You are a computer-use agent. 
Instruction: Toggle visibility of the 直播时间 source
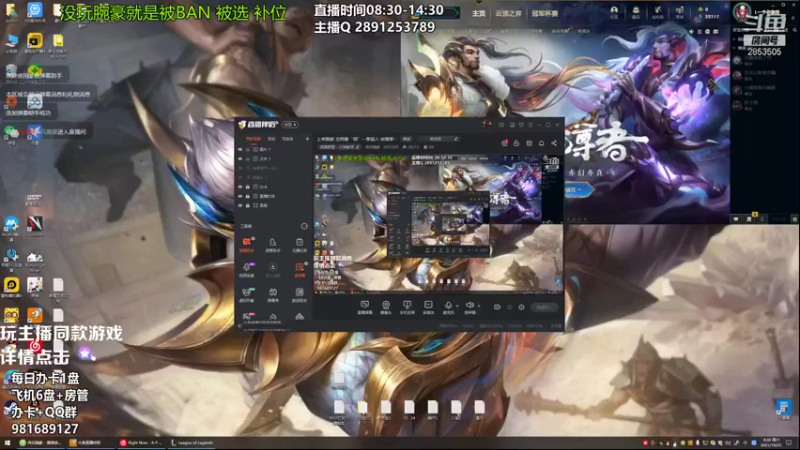(x=240, y=196)
